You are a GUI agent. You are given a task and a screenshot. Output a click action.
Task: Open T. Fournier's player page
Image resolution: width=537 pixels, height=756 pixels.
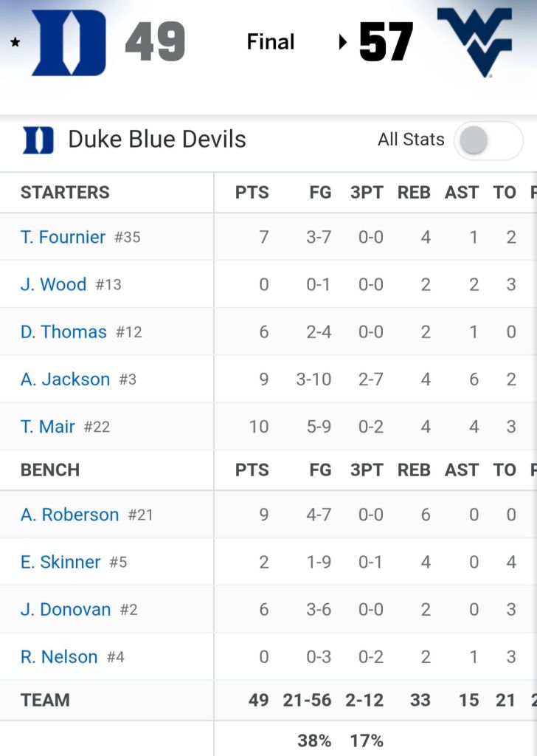63,237
